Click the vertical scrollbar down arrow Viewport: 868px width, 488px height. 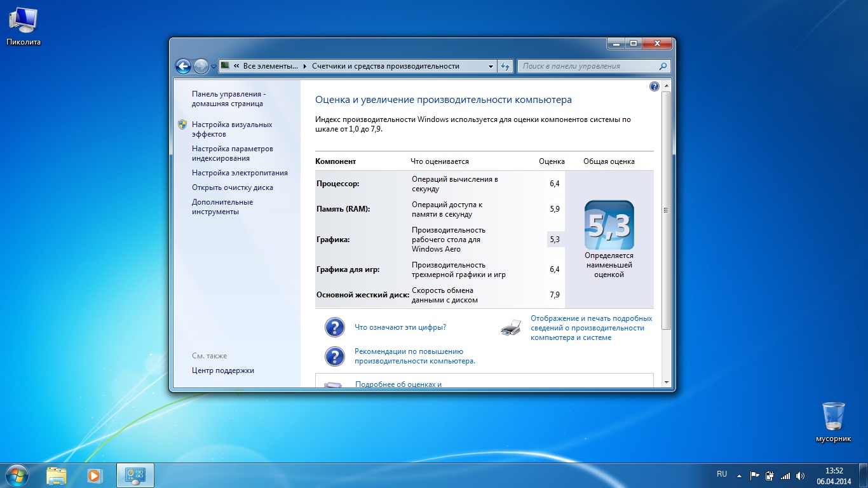pos(666,383)
